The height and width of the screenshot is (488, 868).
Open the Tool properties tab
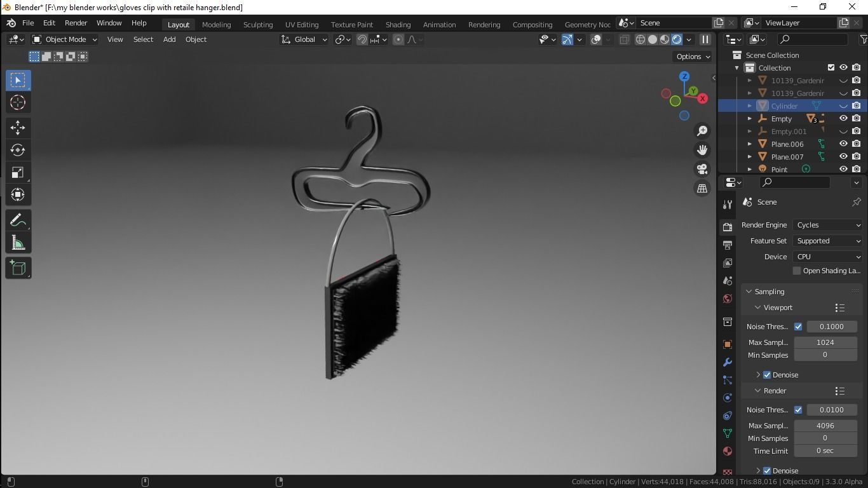tap(728, 204)
